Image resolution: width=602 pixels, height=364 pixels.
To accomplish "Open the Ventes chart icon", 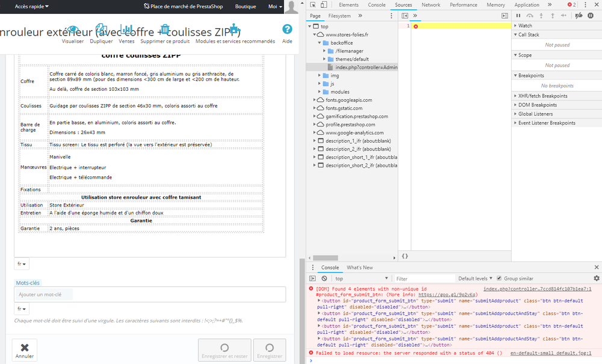I will click(126, 29).
